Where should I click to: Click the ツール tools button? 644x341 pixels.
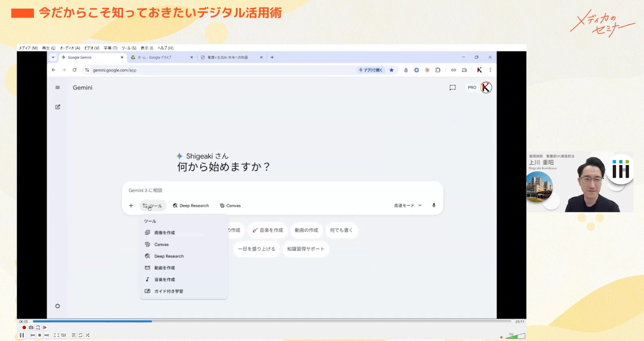[x=152, y=206]
